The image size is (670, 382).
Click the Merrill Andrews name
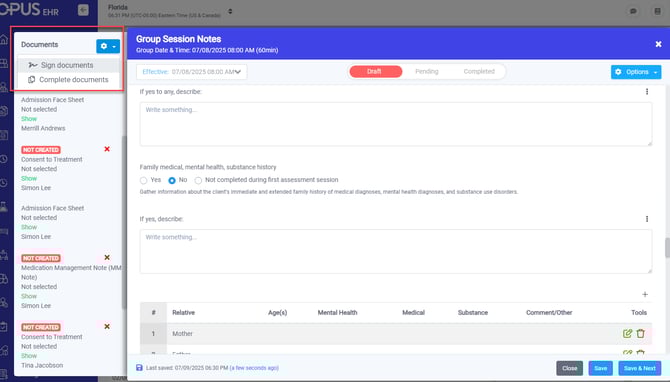point(43,128)
